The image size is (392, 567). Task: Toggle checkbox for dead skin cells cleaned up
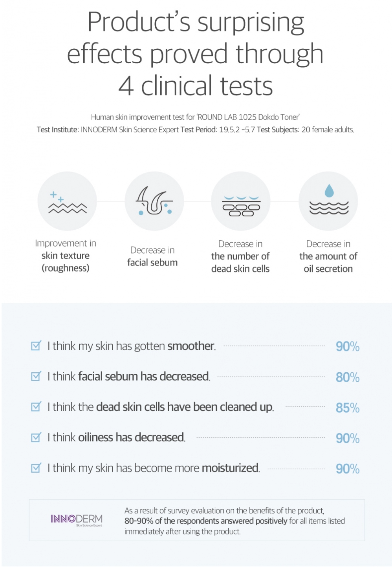[x=36, y=407]
